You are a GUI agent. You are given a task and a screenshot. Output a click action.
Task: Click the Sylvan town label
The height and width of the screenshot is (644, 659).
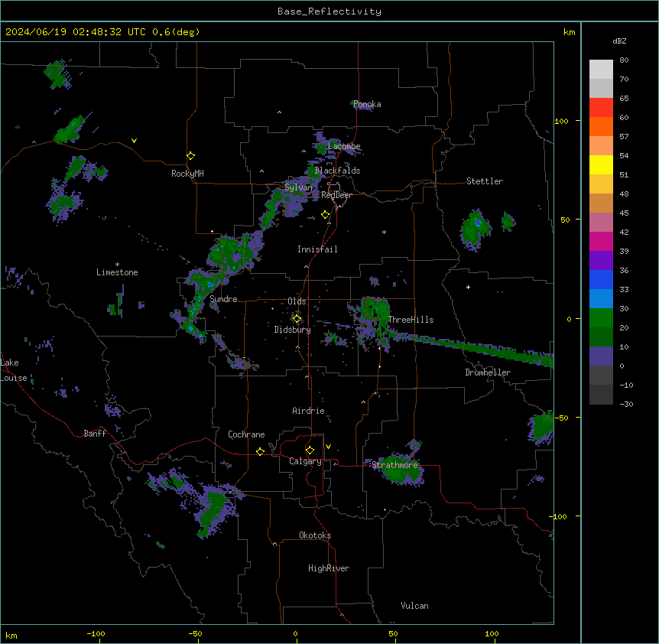(x=298, y=187)
